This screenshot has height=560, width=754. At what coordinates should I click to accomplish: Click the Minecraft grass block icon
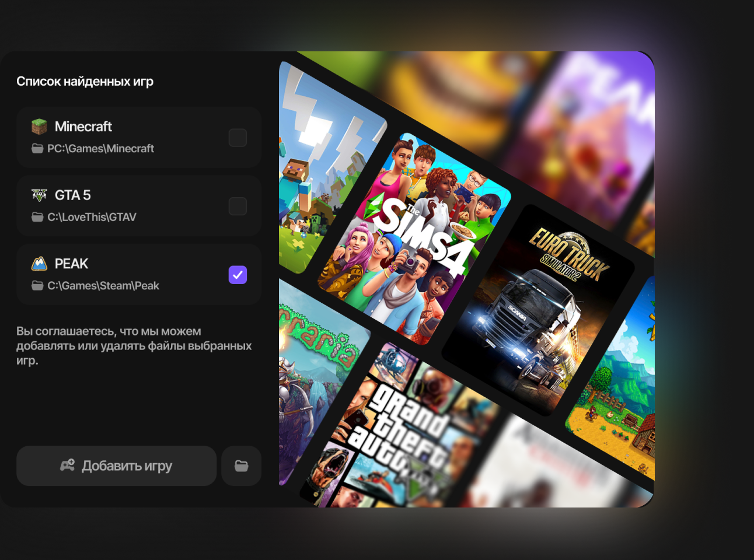point(39,127)
